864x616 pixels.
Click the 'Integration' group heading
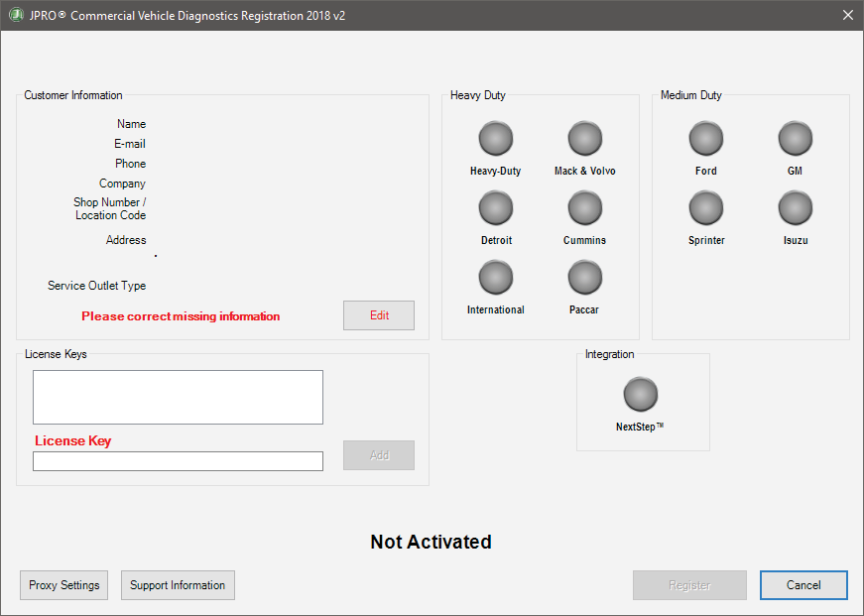point(609,354)
